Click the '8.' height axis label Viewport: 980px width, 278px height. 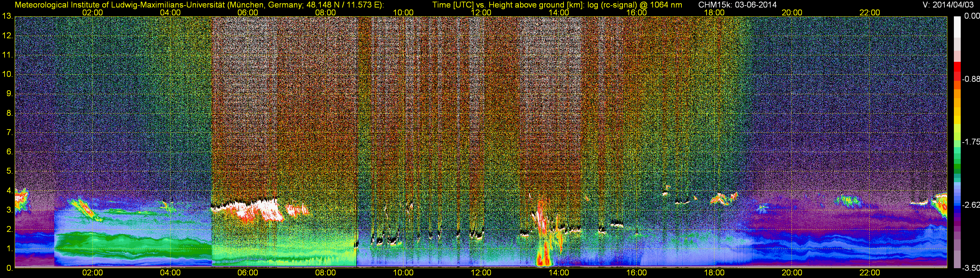click(9, 113)
